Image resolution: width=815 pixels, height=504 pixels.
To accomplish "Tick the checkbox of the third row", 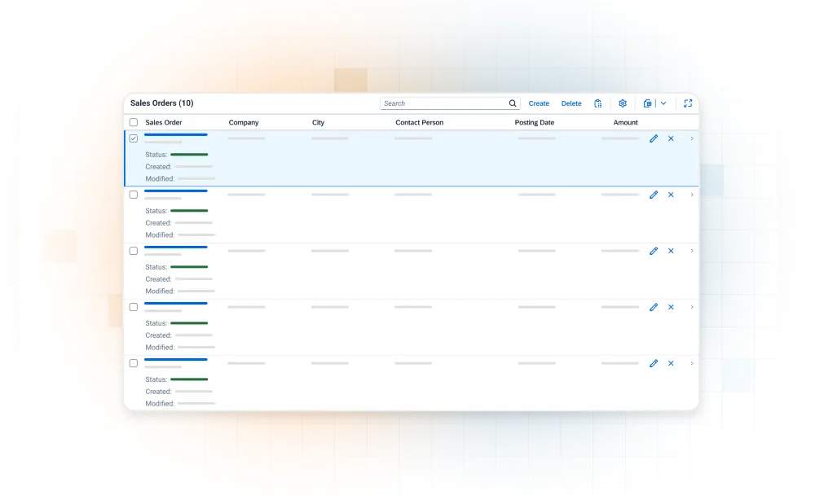I will pyautogui.click(x=134, y=251).
